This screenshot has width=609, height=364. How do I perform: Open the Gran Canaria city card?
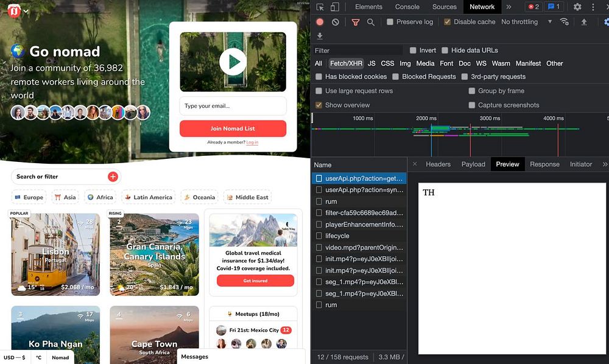[x=154, y=254]
